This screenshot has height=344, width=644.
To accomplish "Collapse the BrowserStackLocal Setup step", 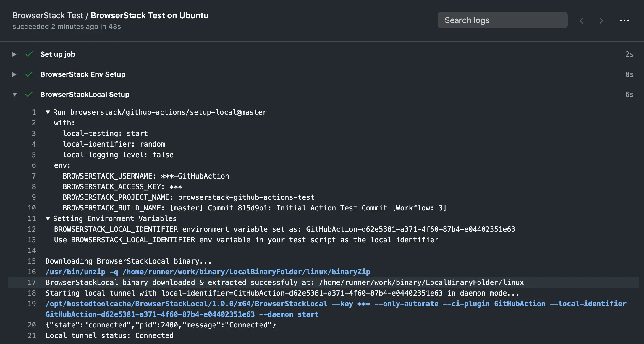I will click(x=14, y=95).
